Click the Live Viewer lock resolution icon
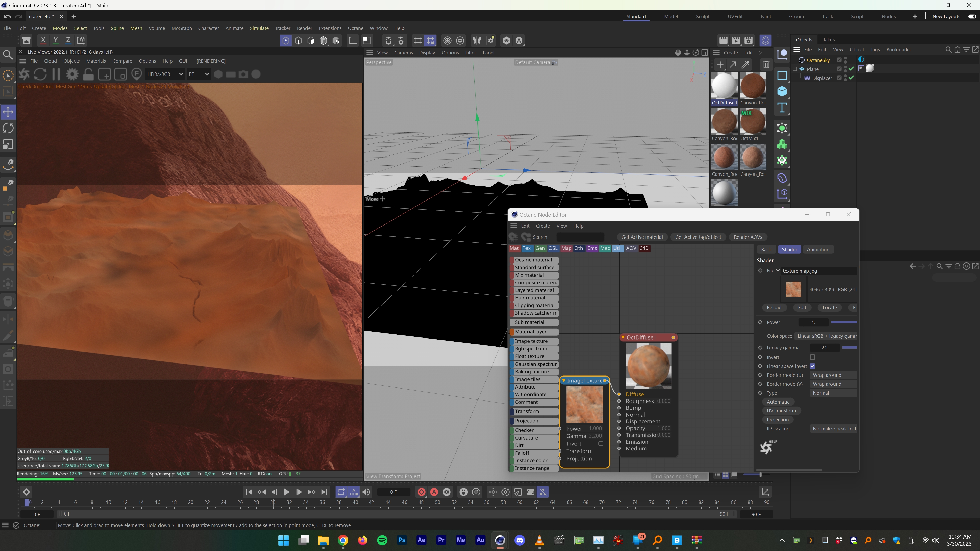Image resolution: width=980 pixels, height=551 pixels. point(88,74)
